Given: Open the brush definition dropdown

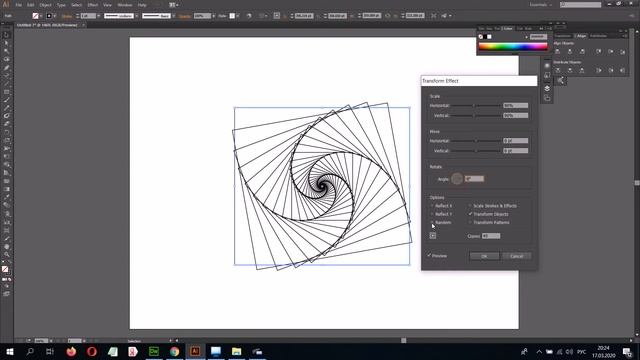Looking at the screenshot, I should 173,16.
